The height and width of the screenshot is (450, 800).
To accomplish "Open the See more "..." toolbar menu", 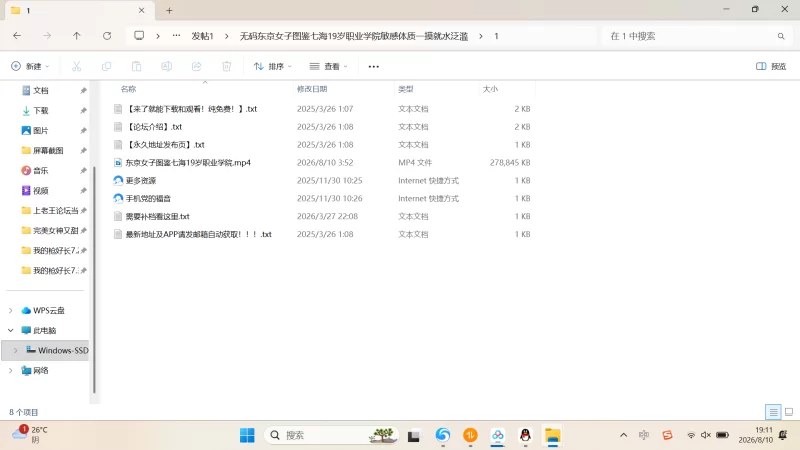I will point(373,66).
